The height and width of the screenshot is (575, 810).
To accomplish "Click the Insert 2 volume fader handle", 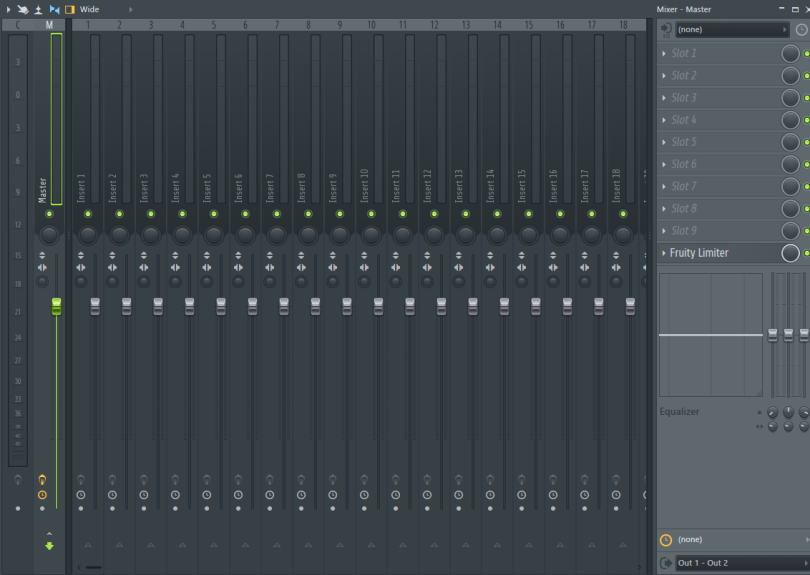I will (127, 306).
